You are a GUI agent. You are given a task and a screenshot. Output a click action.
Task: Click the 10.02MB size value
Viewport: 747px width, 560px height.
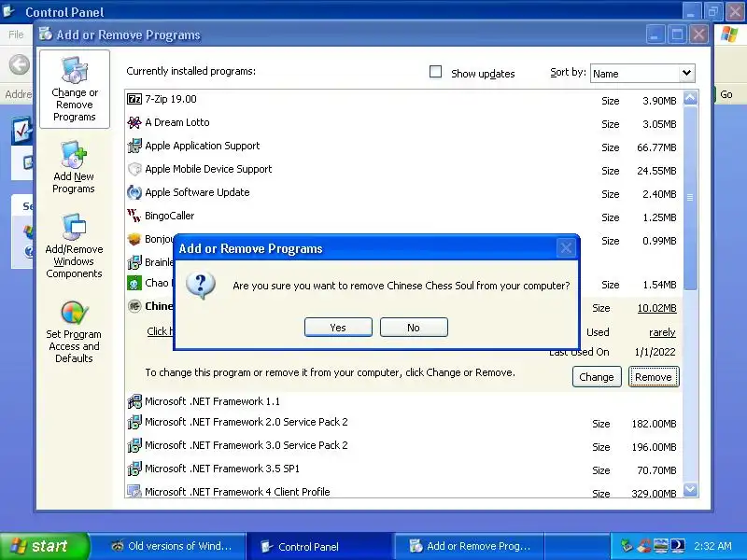[657, 308]
